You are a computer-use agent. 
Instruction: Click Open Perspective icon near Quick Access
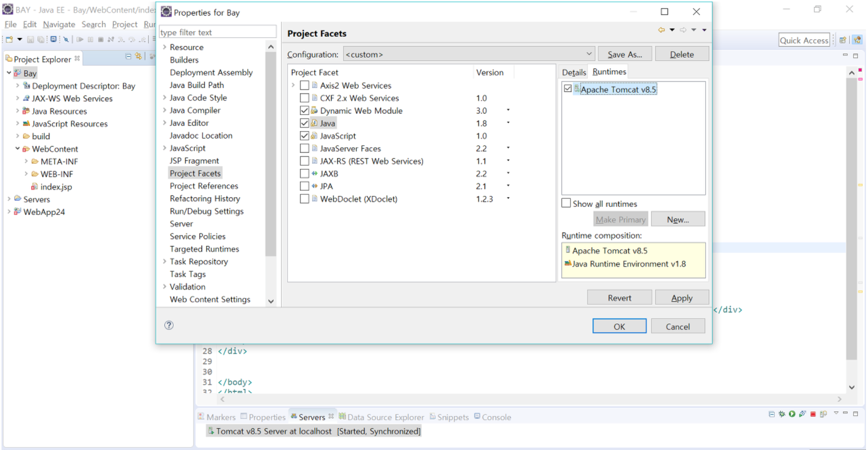tap(843, 40)
